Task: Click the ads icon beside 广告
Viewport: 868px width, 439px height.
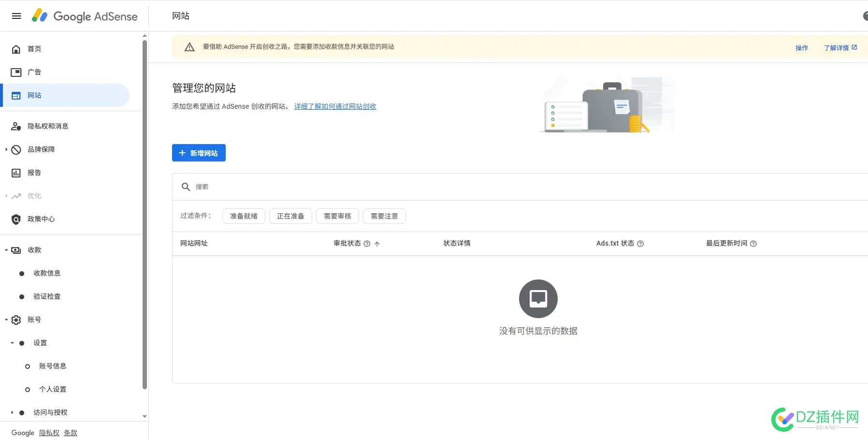Action: pyautogui.click(x=16, y=73)
